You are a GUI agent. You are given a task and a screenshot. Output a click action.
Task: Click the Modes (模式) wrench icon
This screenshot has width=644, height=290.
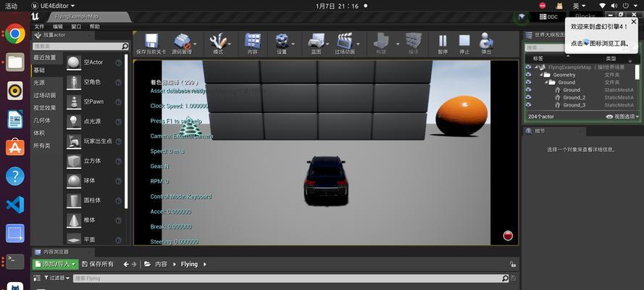[217, 41]
